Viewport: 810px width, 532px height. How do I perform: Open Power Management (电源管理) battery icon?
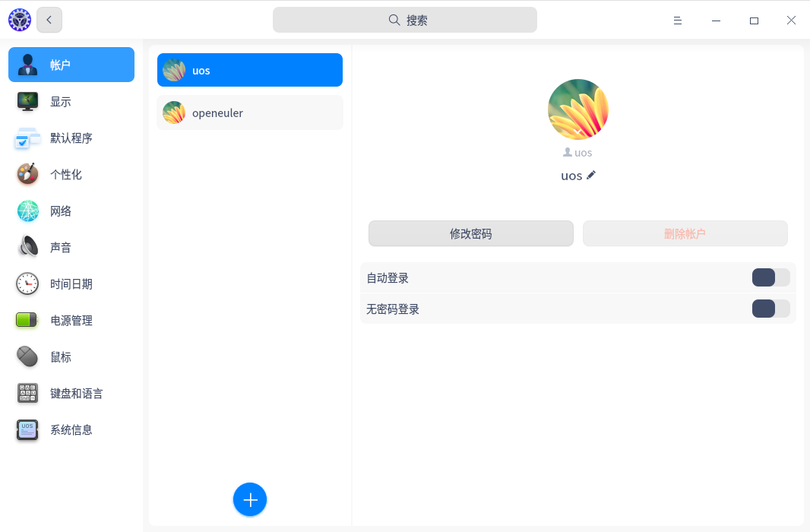28,321
